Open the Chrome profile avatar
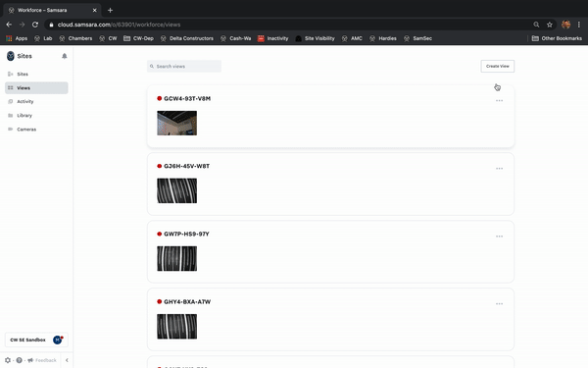Image resolution: width=588 pixels, height=368 pixels. 565,25
